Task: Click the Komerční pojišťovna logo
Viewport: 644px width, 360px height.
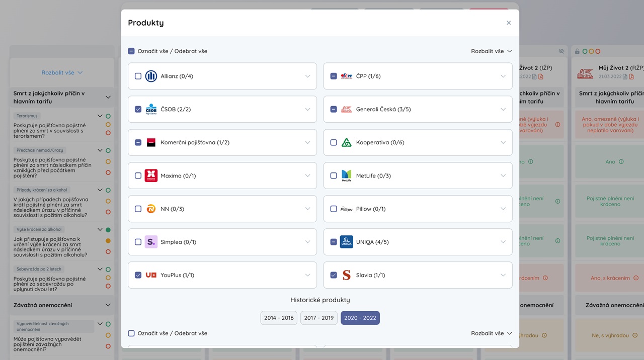Action: [x=151, y=142]
